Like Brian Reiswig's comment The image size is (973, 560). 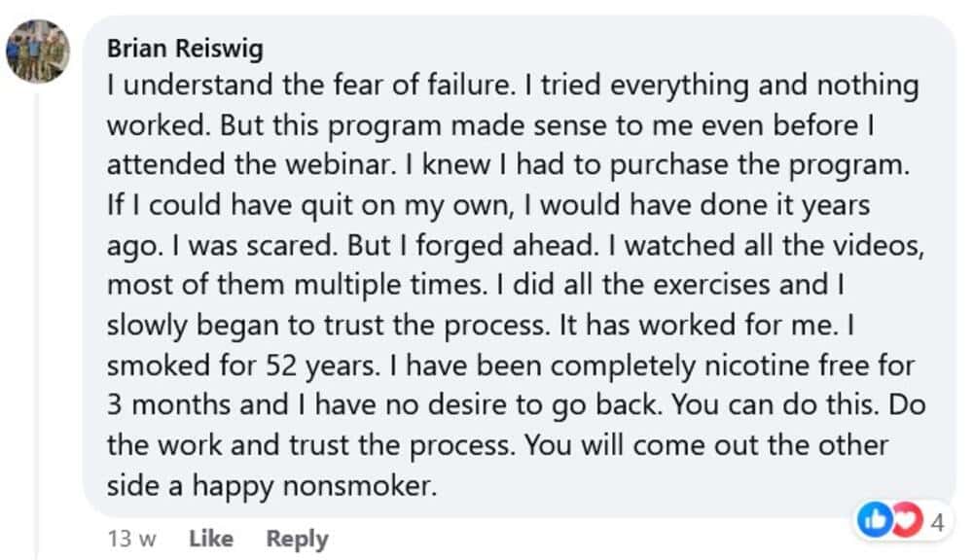tap(210, 538)
